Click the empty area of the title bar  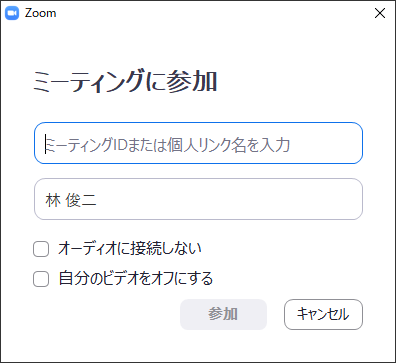point(213,13)
